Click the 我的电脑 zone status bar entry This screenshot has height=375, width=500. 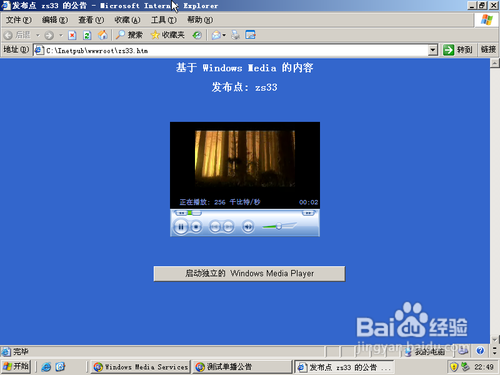pyautogui.click(x=426, y=352)
